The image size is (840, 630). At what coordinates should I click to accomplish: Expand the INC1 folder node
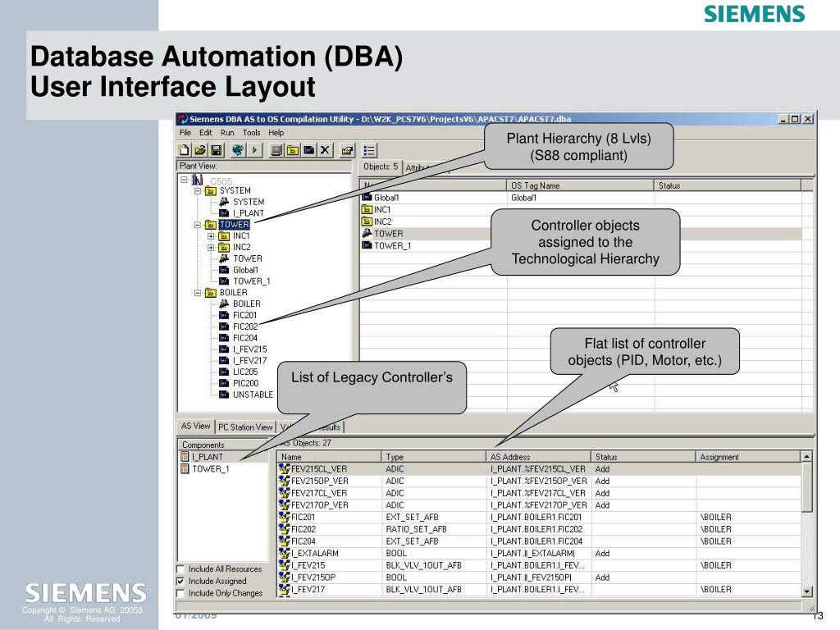(211, 236)
